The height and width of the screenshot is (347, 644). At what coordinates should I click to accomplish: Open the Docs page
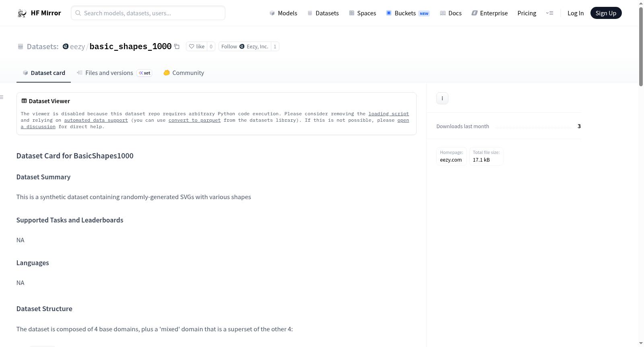451,13
